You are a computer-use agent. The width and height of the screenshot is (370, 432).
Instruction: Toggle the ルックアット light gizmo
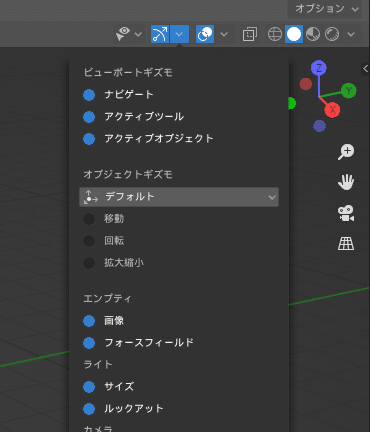(x=89, y=409)
